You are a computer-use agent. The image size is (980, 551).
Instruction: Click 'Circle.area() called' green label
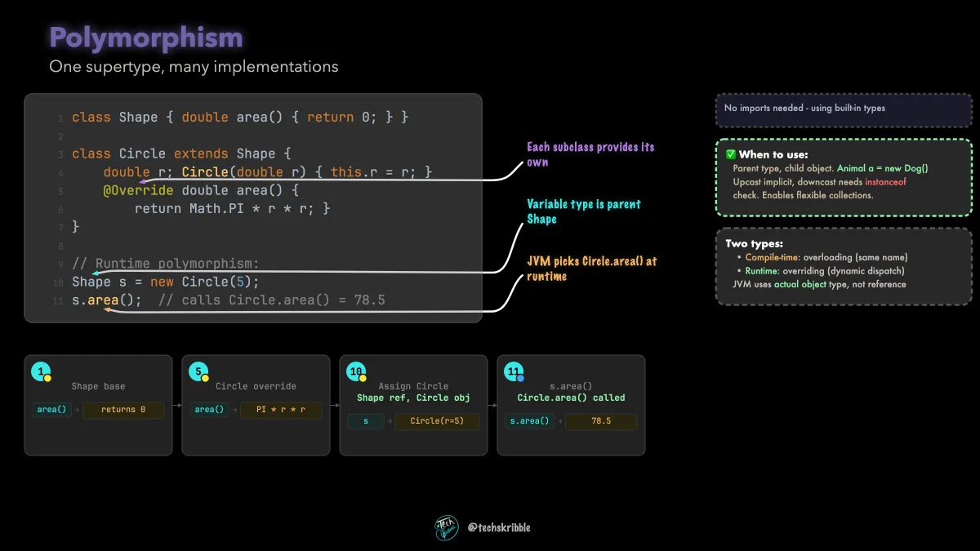[571, 398]
